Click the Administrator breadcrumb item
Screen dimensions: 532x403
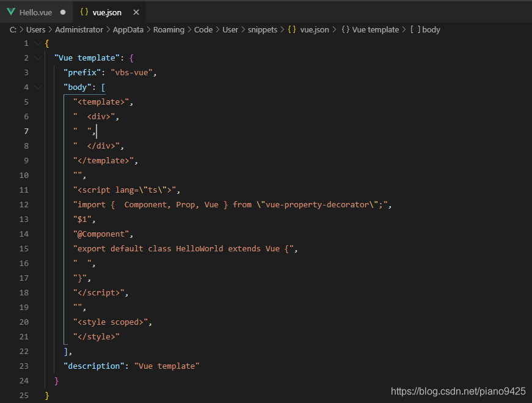pos(79,29)
